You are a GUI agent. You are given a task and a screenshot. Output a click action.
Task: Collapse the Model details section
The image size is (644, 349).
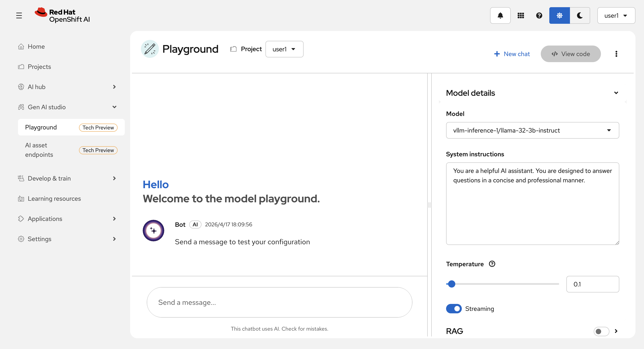coord(616,93)
